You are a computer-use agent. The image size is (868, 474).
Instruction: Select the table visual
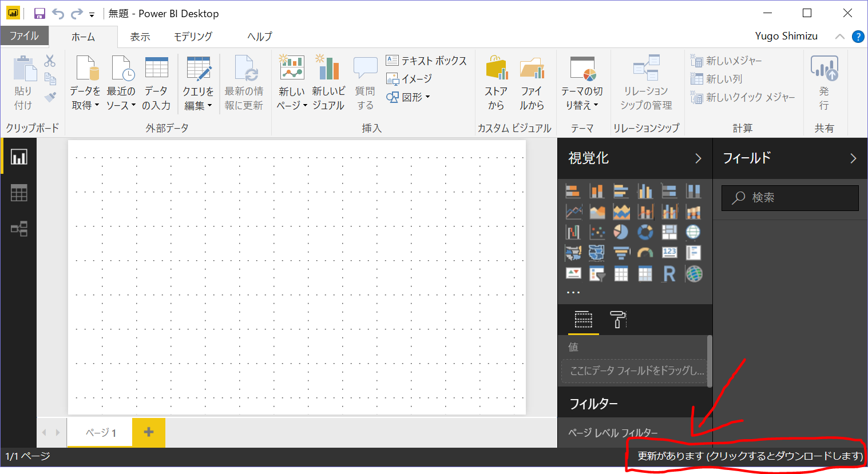click(x=621, y=274)
